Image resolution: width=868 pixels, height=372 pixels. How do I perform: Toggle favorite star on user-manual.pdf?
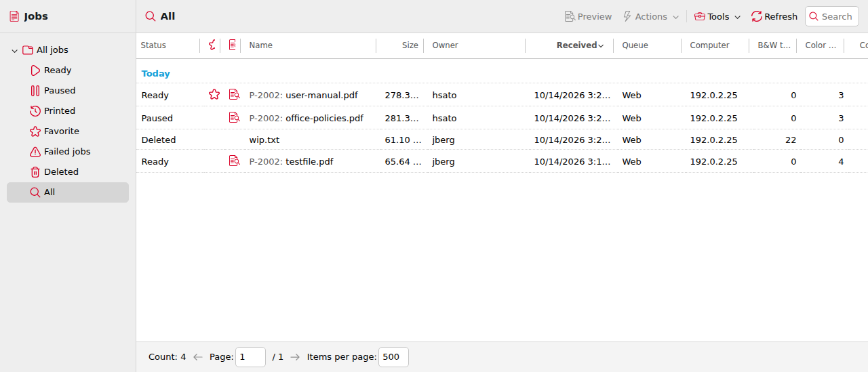pos(214,95)
